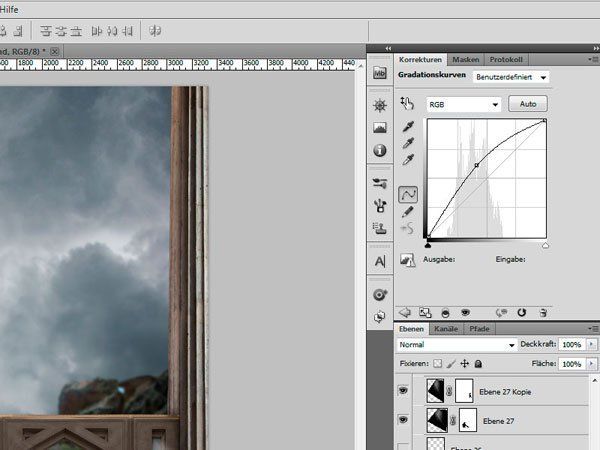Click distribute right edges icon
This screenshot has width=600, height=450.
tap(127, 31)
